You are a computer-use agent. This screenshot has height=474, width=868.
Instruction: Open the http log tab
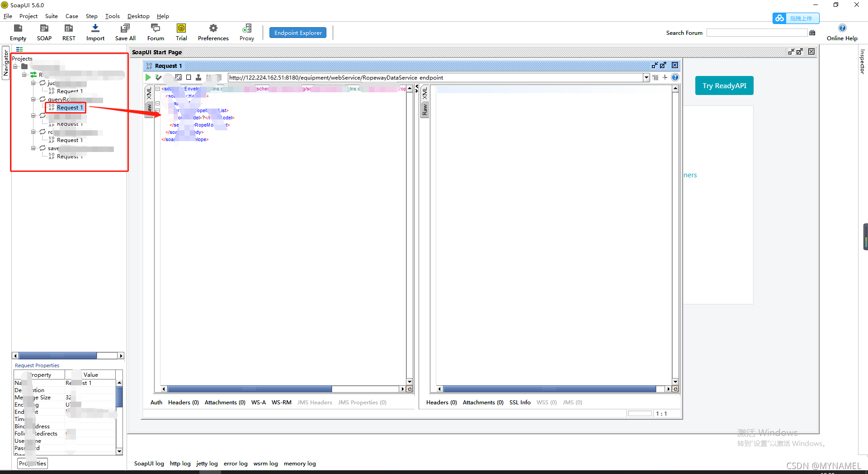pyautogui.click(x=180, y=464)
